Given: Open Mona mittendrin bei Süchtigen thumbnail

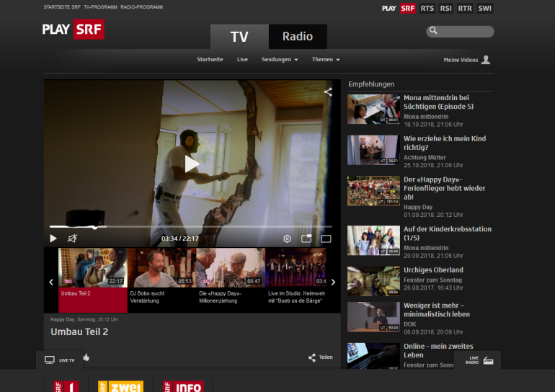Looking at the screenshot, I should pyautogui.click(x=373, y=109).
